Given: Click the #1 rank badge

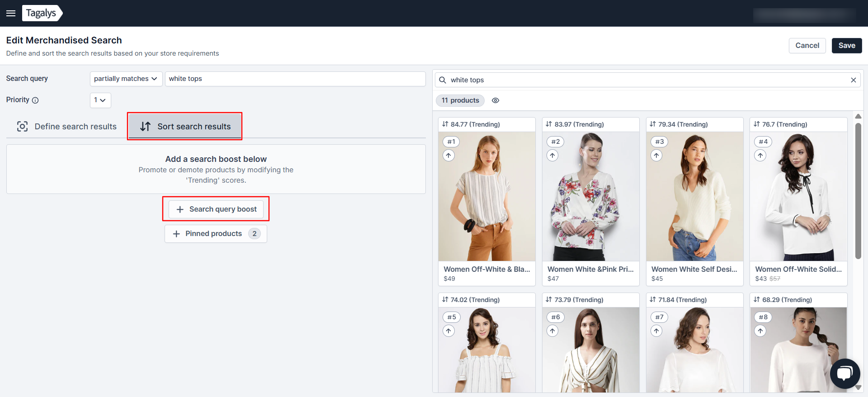Looking at the screenshot, I should click(451, 142).
